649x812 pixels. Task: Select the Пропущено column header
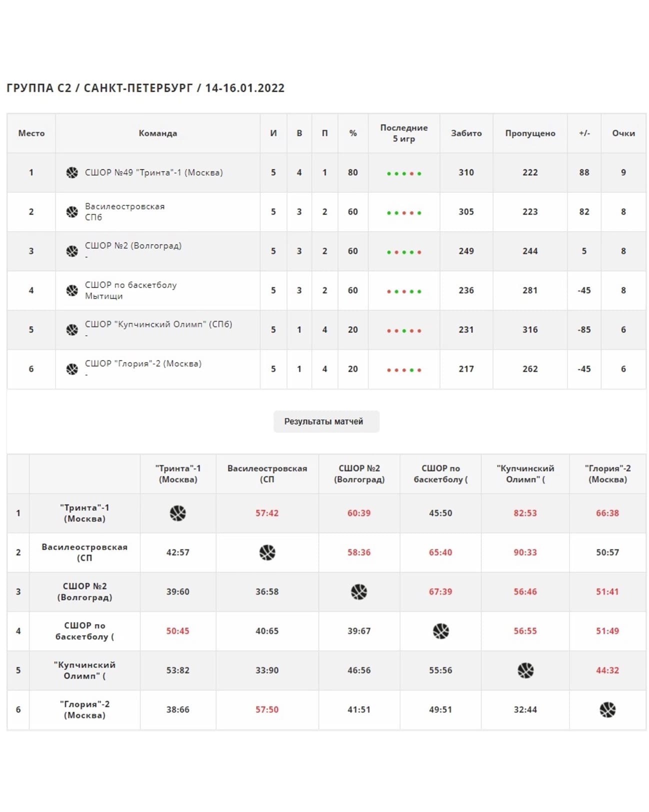[530, 133]
